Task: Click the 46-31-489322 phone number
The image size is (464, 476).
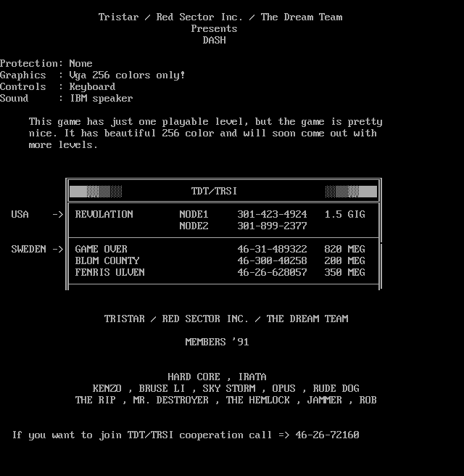Action: click(x=272, y=250)
